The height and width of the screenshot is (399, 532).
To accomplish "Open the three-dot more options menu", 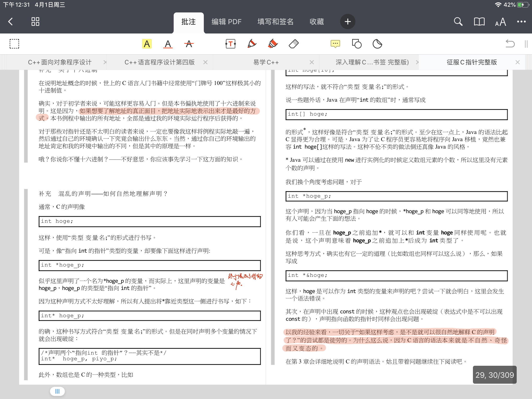I will [521, 22].
